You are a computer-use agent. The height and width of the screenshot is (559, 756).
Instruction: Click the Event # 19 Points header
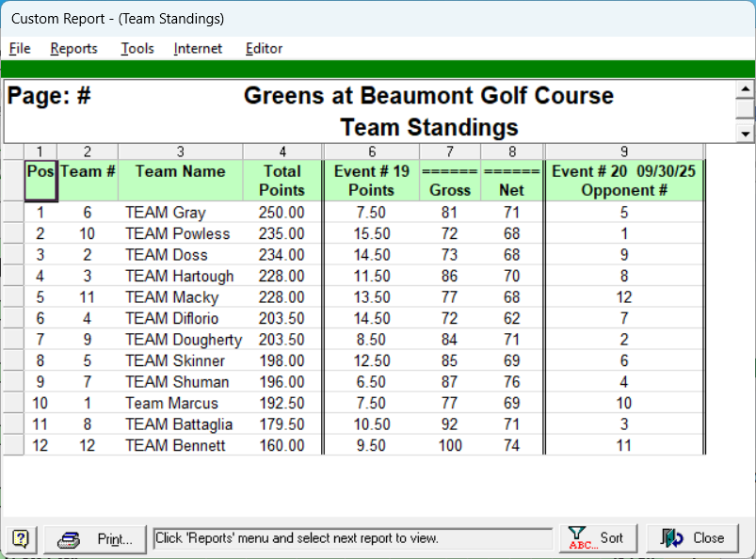(x=371, y=180)
